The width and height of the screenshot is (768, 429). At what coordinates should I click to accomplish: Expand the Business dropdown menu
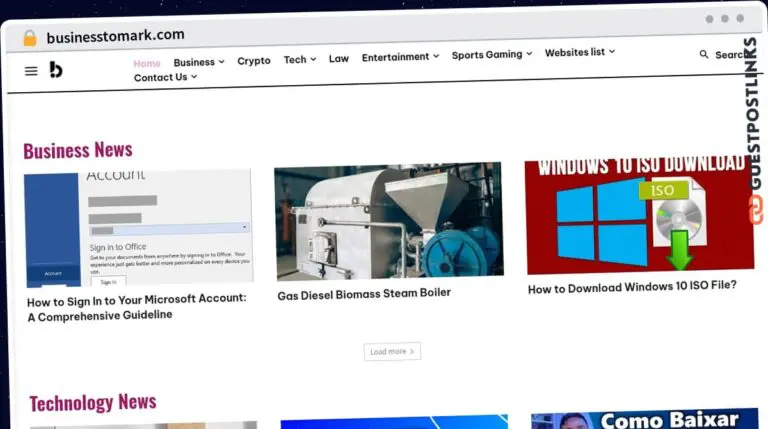coord(199,62)
